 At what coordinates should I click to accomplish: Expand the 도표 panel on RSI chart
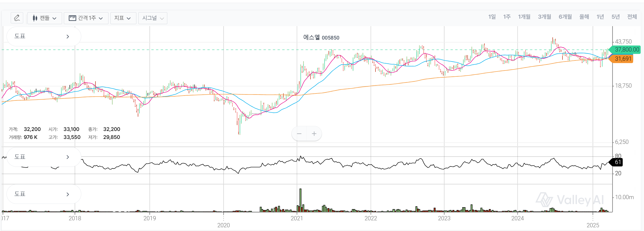(43, 157)
